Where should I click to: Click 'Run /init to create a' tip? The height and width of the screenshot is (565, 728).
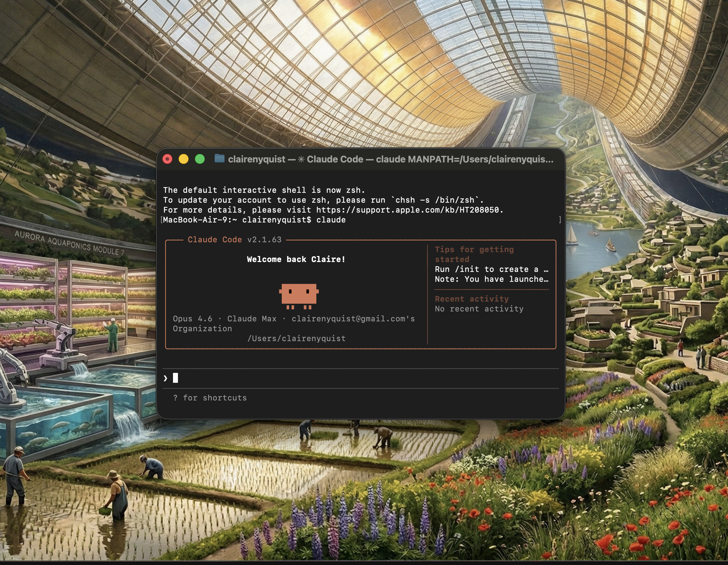[x=491, y=269]
